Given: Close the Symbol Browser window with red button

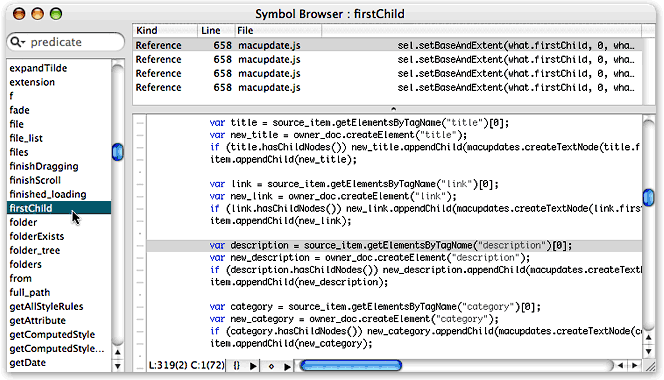Looking at the screenshot, I should 19,14.
